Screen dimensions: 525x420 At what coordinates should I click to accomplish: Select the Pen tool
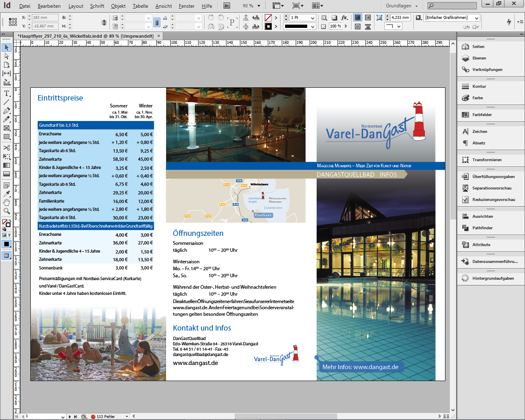pos(7,111)
